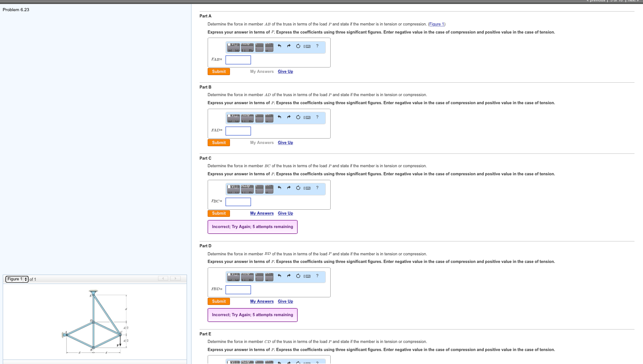Click into the FBD answer box

coord(238,290)
